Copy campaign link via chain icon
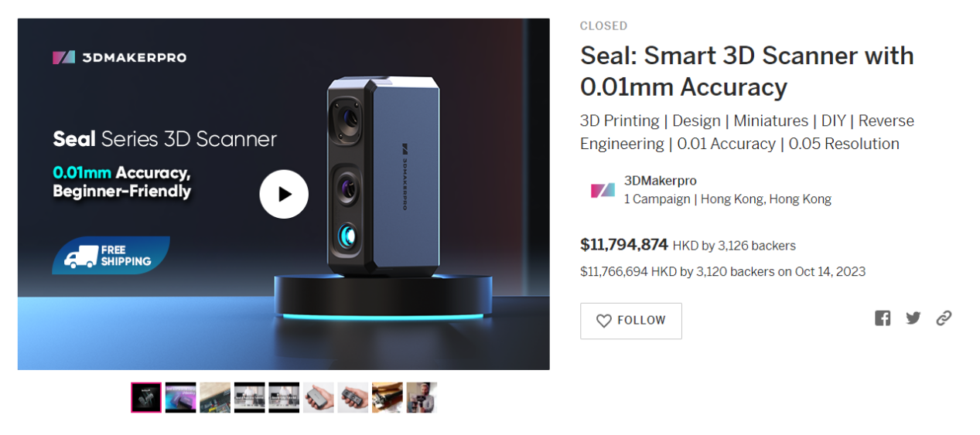The image size is (980, 435). click(944, 318)
